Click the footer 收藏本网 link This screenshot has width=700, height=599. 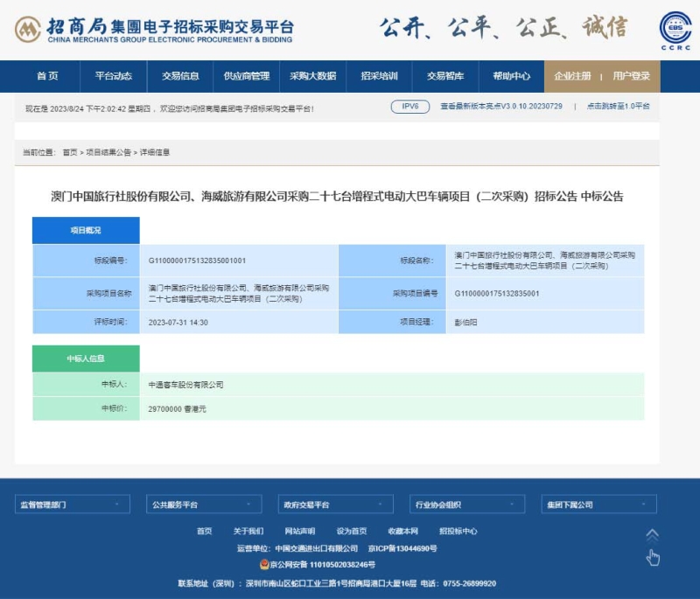[x=403, y=531]
